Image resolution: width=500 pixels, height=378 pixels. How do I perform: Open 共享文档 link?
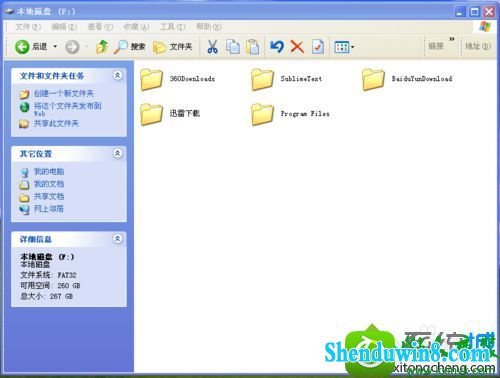49,197
